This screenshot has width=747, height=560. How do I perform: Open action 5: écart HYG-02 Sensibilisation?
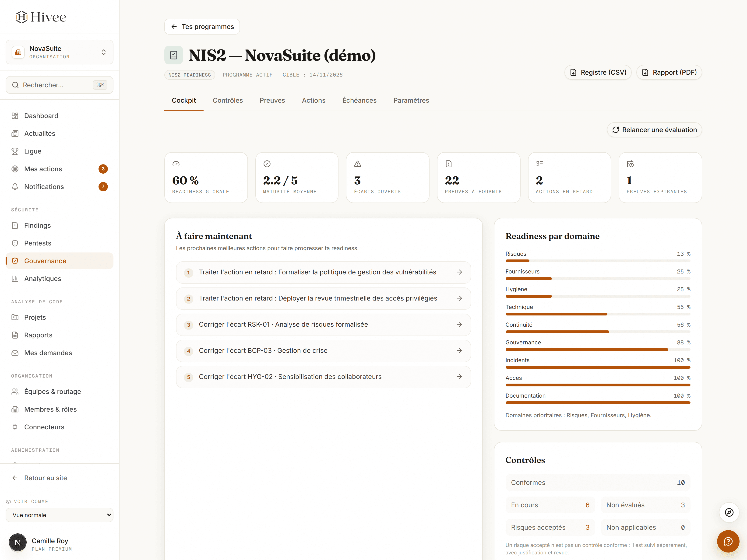(x=323, y=377)
